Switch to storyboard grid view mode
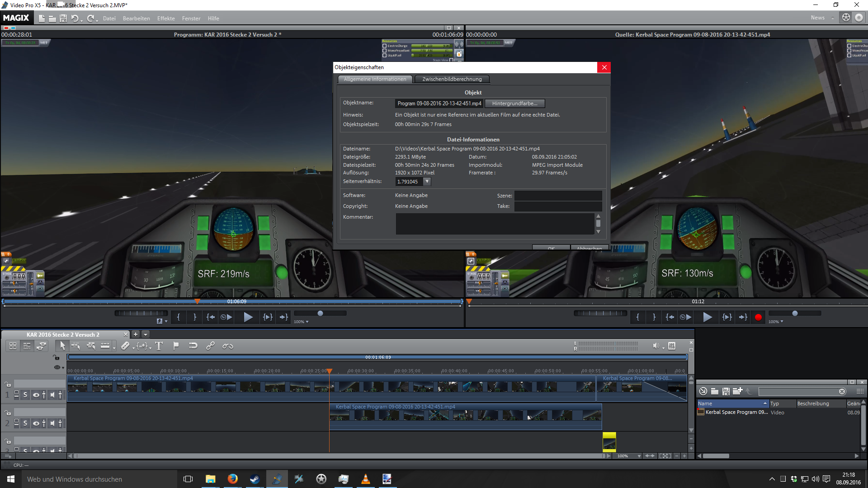The image size is (868, 488). click(13, 346)
